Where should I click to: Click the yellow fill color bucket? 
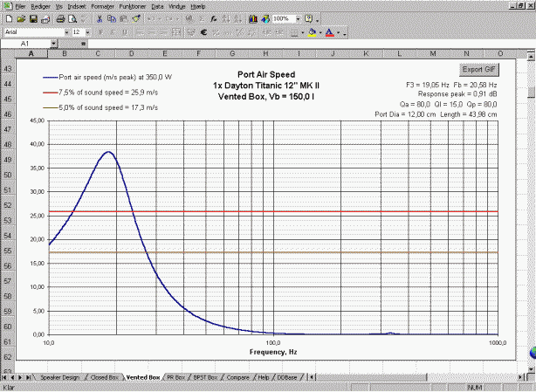313,32
